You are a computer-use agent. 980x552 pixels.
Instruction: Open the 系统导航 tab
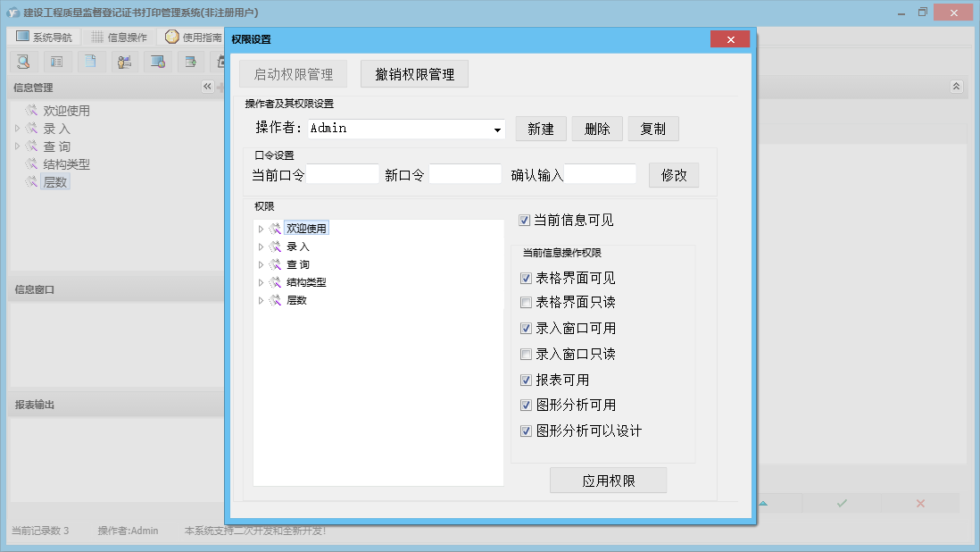[45, 37]
